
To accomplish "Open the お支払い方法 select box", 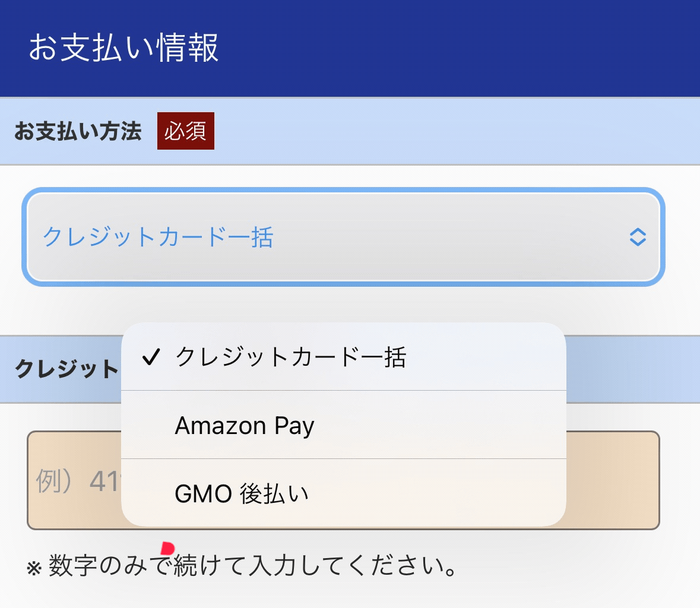I will tap(343, 237).
